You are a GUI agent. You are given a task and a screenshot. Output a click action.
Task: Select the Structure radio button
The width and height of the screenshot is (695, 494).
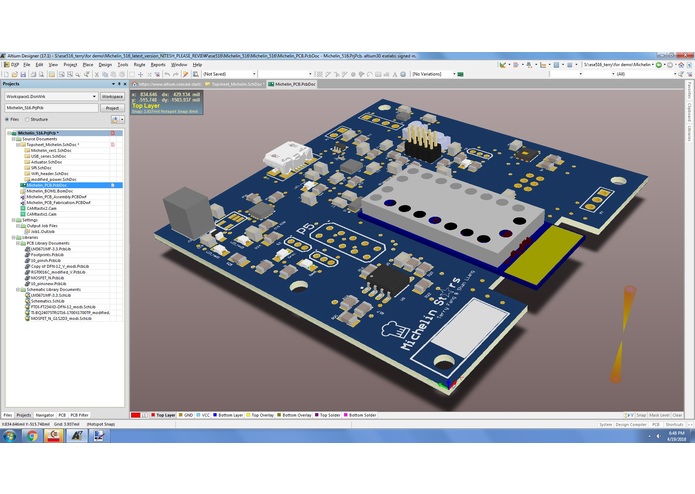point(27,120)
